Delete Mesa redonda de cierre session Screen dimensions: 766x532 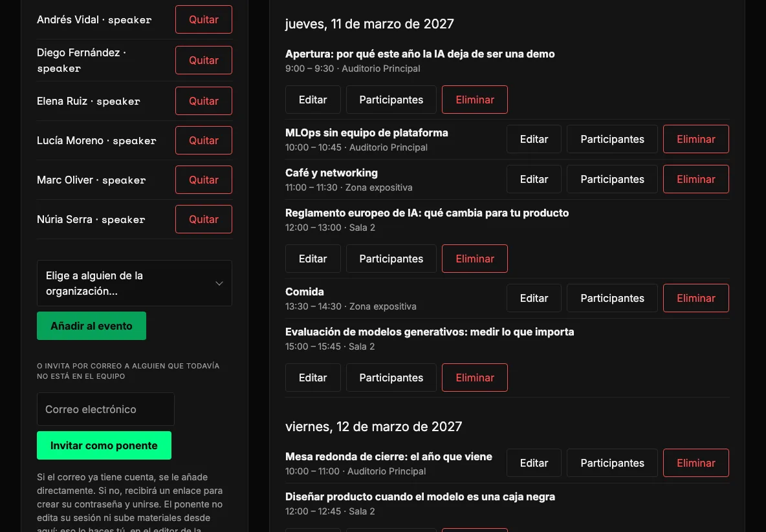point(696,463)
